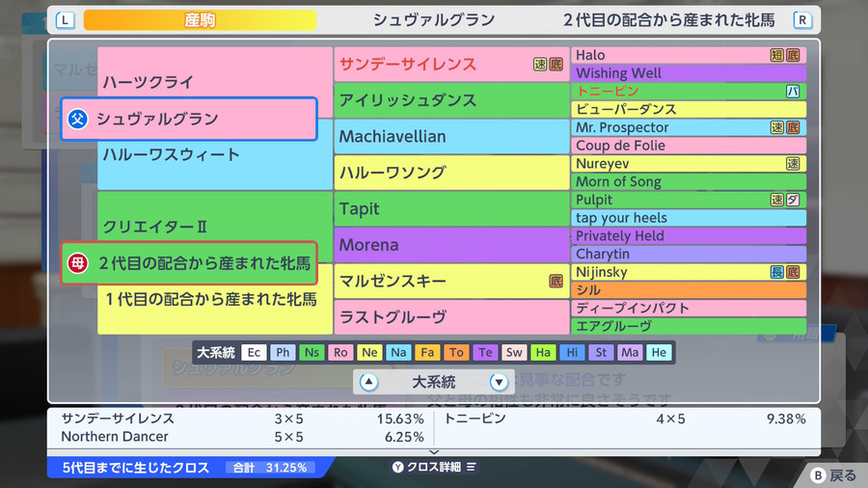Image resolution: width=868 pixels, height=488 pixels.
Task: Select Privately Held pedigree cell
Action: (689, 235)
